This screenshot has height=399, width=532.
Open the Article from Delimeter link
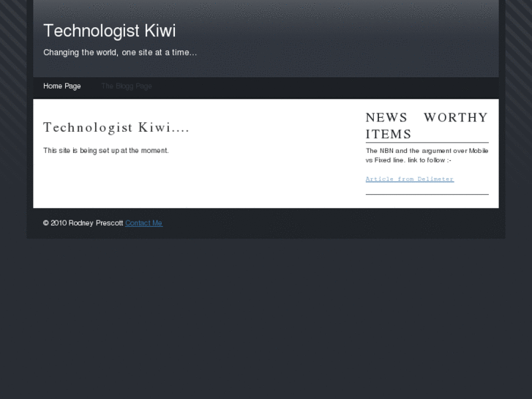point(409,179)
